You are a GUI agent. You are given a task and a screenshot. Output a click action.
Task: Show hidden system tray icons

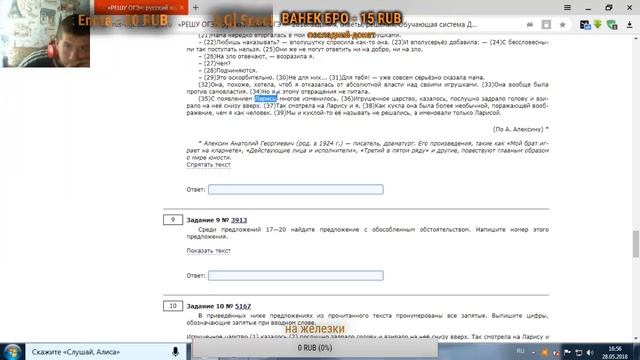[x=533, y=352]
